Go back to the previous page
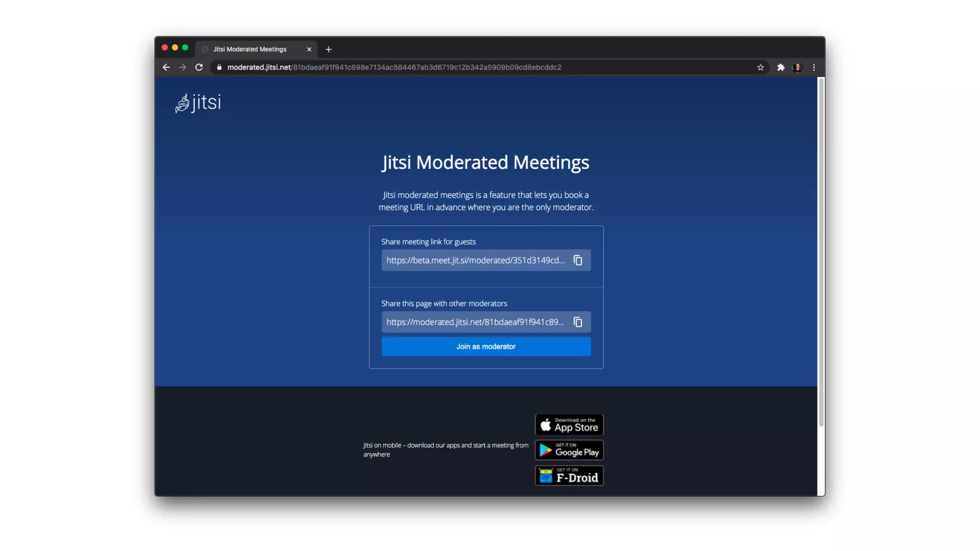 coord(166,67)
